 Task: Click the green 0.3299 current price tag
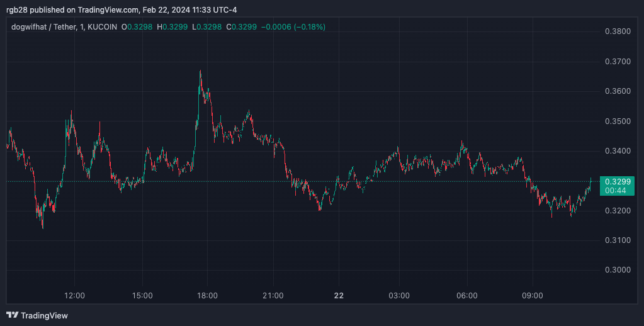[x=616, y=181]
